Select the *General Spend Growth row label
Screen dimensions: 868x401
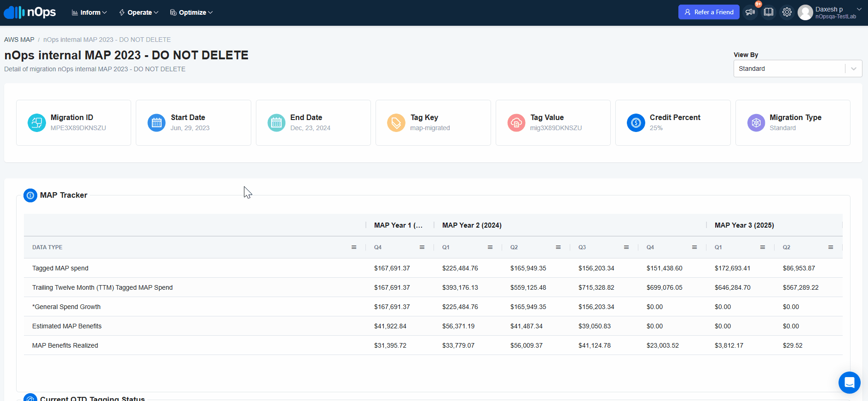pos(66,307)
